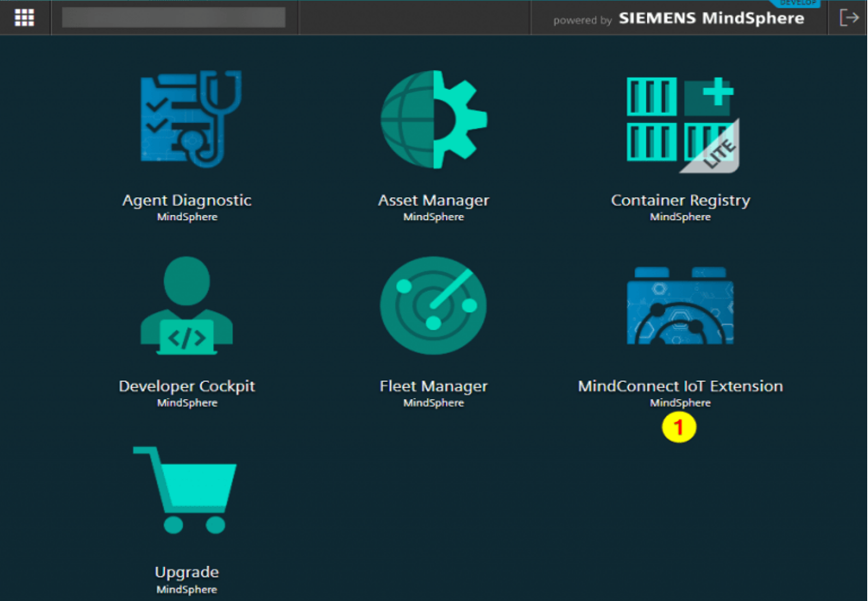Open the Upgrade shopping cart icon
This screenshot has height=601, width=868.
pyautogui.click(x=187, y=490)
